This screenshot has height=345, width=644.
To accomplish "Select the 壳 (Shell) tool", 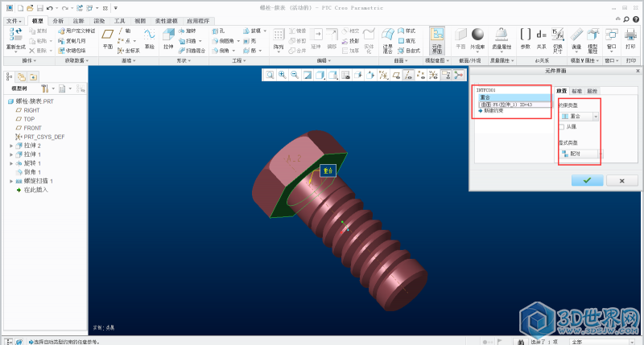I will pos(250,41).
